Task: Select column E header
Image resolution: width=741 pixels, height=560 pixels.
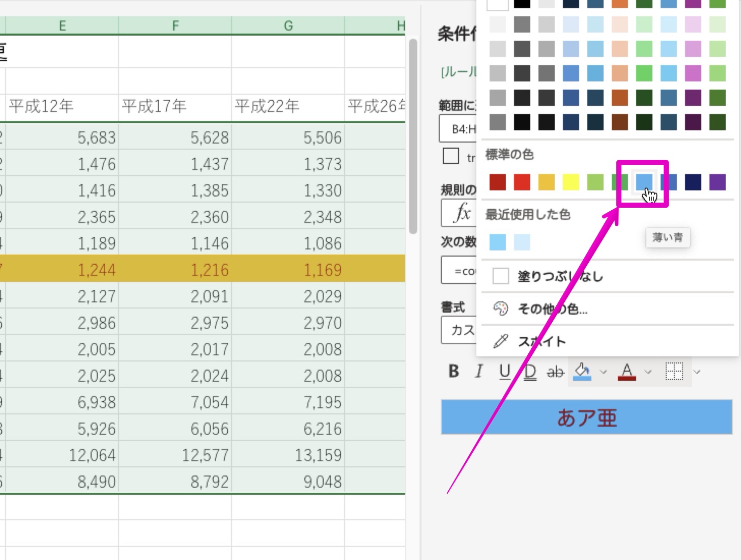Action: (62, 25)
